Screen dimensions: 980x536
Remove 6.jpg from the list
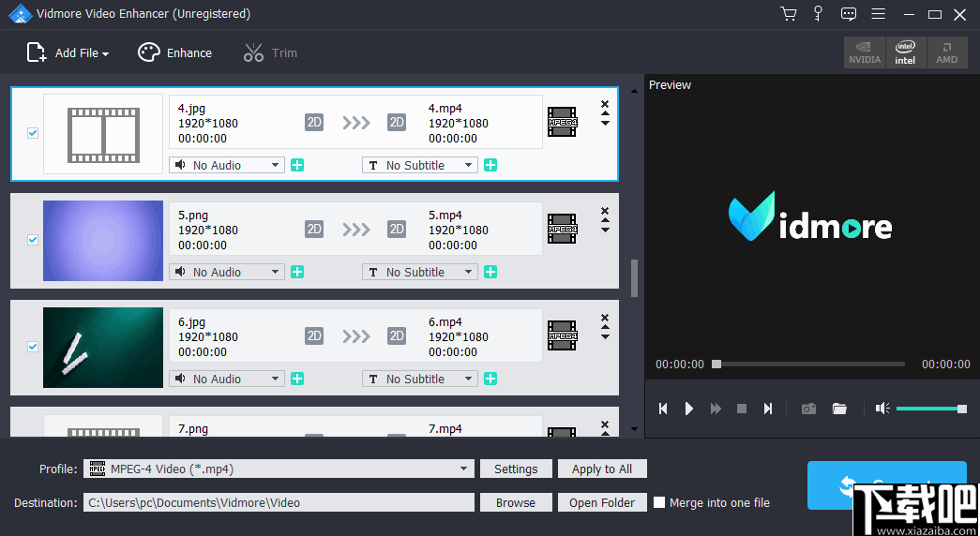604,318
